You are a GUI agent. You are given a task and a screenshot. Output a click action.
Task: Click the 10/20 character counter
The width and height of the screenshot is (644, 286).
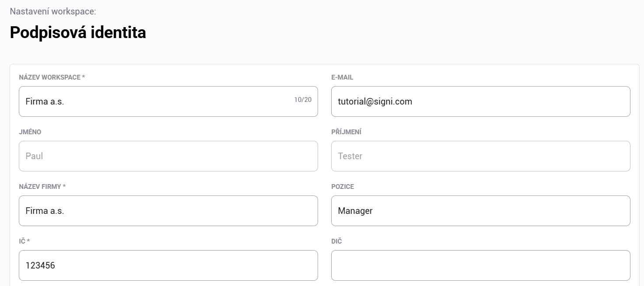coord(303,100)
